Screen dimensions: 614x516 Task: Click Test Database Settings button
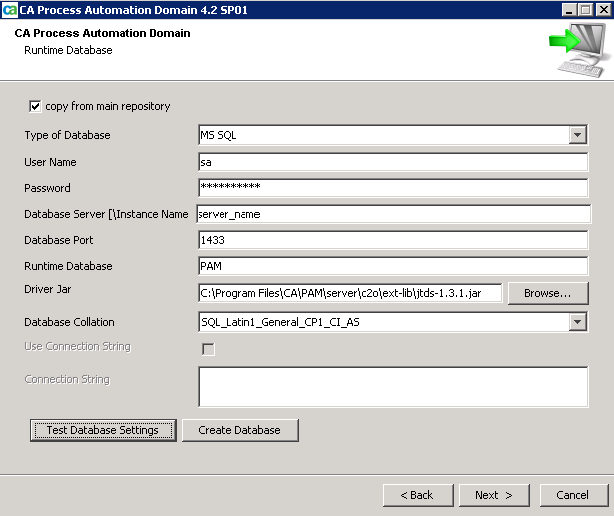tap(103, 430)
